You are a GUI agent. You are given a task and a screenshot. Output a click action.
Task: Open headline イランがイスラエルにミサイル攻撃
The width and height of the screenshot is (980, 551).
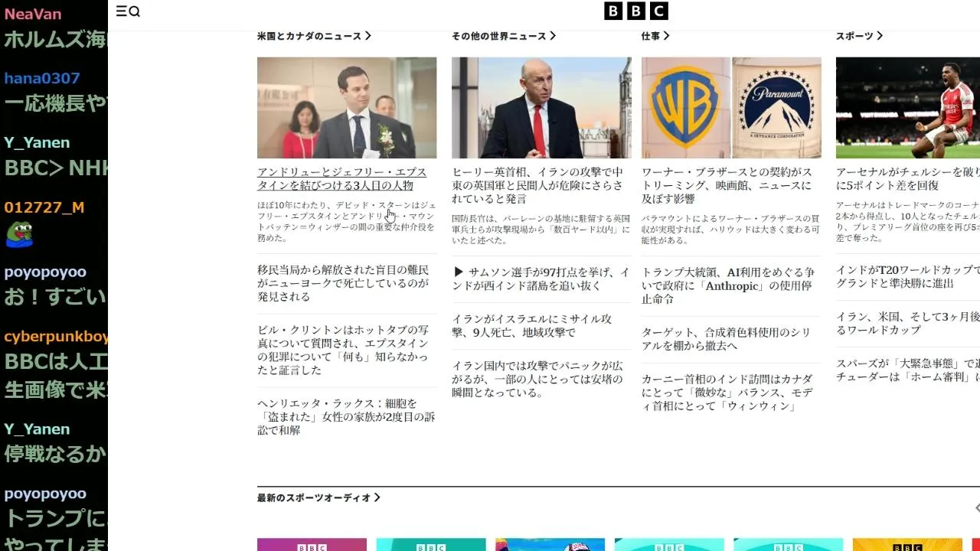pyautogui.click(x=532, y=326)
